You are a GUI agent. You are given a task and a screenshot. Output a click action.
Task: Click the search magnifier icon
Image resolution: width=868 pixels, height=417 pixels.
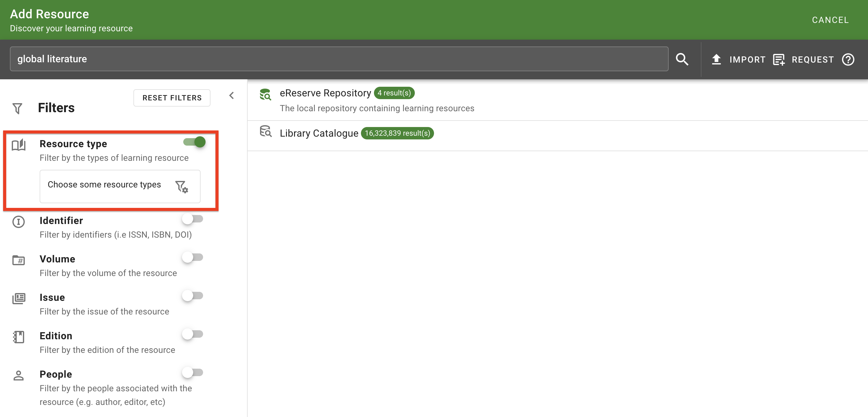pyautogui.click(x=682, y=59)
